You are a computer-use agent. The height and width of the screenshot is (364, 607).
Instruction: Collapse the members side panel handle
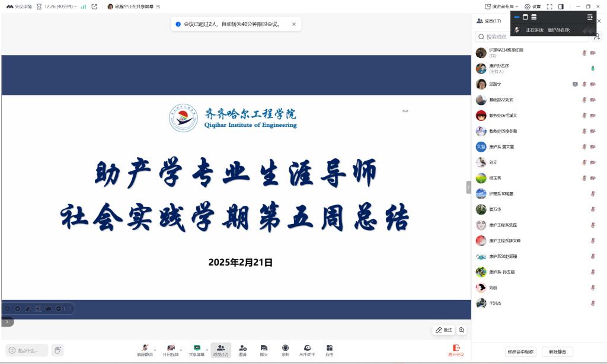tap(468, 187)
